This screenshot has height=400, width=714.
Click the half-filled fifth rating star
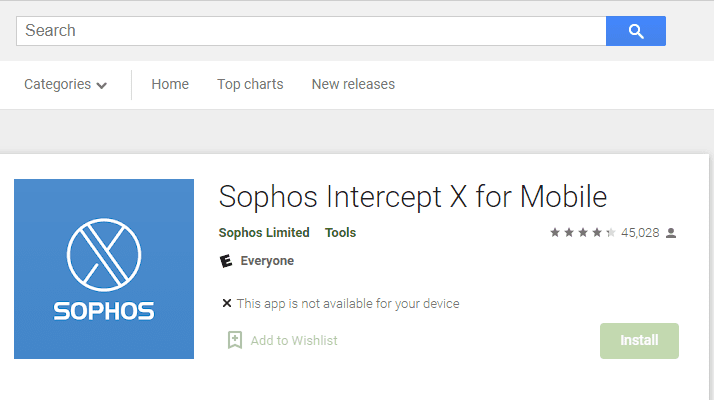(611, 233)
